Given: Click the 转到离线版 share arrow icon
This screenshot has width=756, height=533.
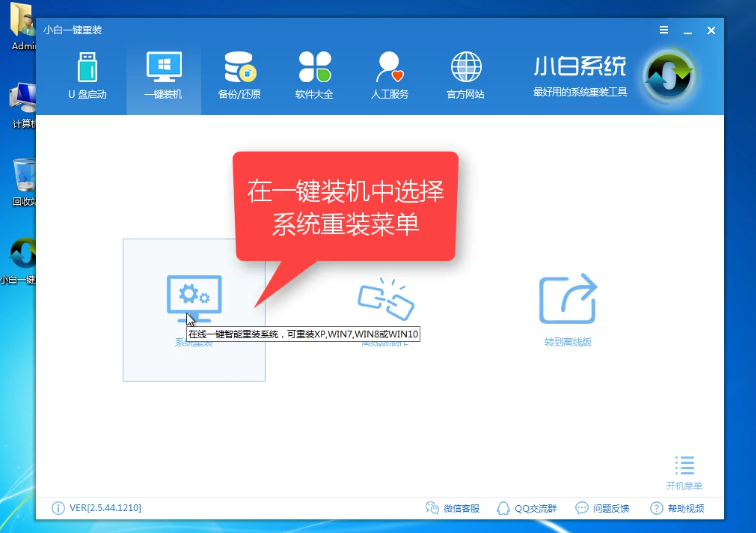Looking at the screenshot, I should click(x=567, y=299).
